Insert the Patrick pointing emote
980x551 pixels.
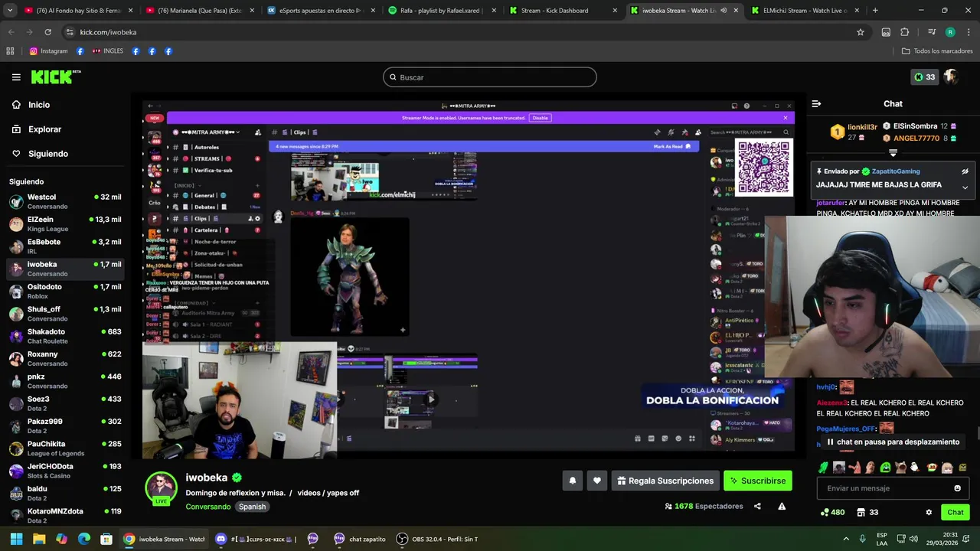tap(854, 467)
